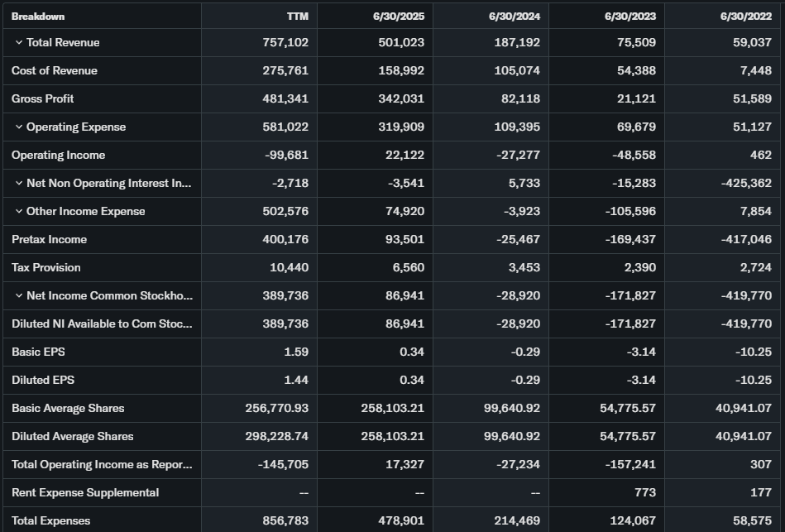
Task: Click the Basic EPS row label
Action: click(38, 352)
